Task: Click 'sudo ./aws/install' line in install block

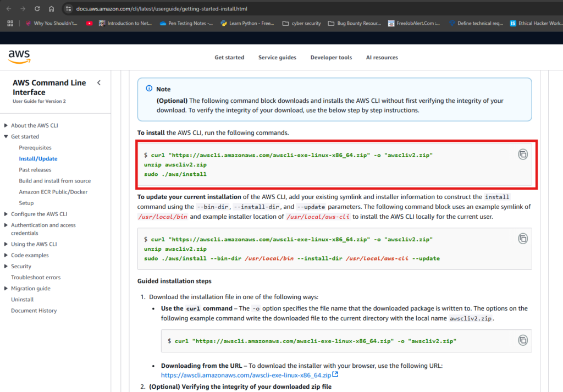Action: 175,174
